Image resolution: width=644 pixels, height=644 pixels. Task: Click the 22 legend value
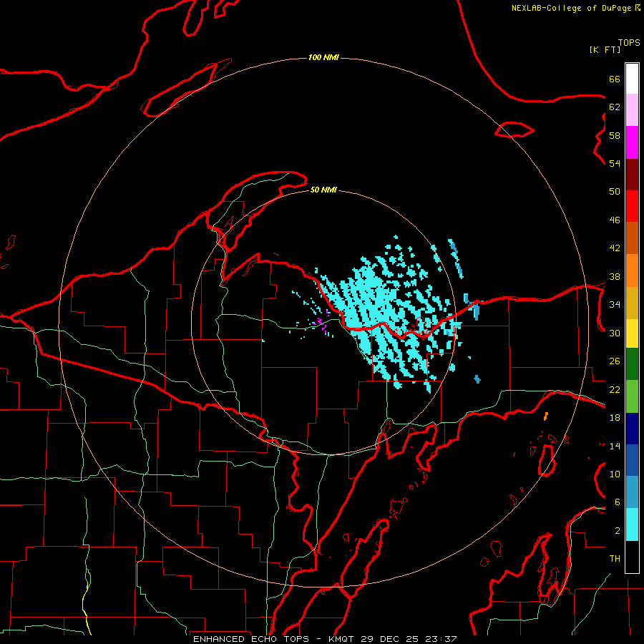(615, 390)
